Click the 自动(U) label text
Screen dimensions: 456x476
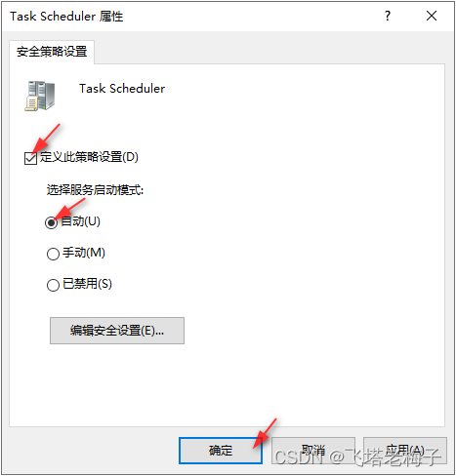81,221
